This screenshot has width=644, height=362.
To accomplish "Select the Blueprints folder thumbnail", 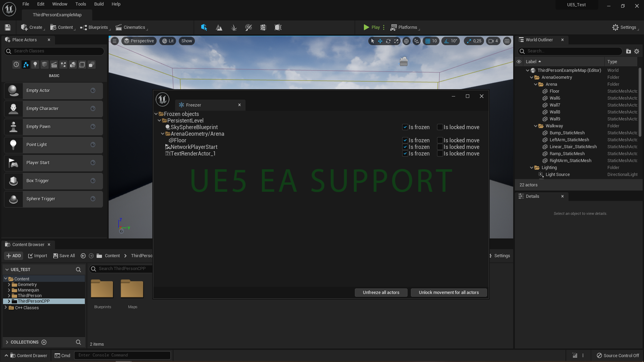I will coord(102,288).
